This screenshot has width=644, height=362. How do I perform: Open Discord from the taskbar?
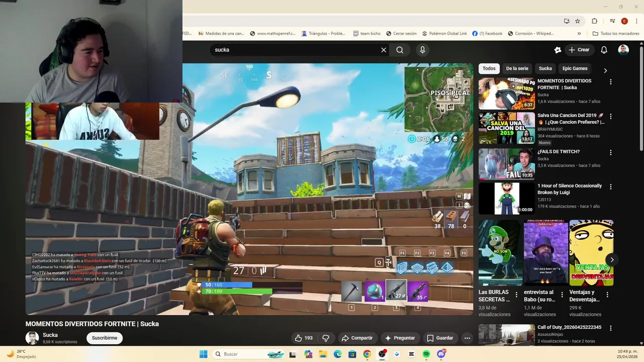(x=441, y=354)
